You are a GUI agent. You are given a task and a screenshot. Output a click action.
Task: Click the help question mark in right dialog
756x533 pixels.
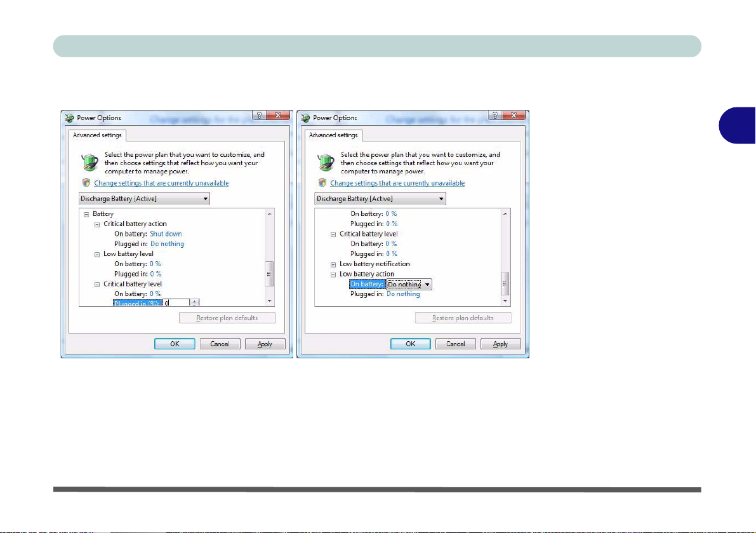(x=494, y=115)
